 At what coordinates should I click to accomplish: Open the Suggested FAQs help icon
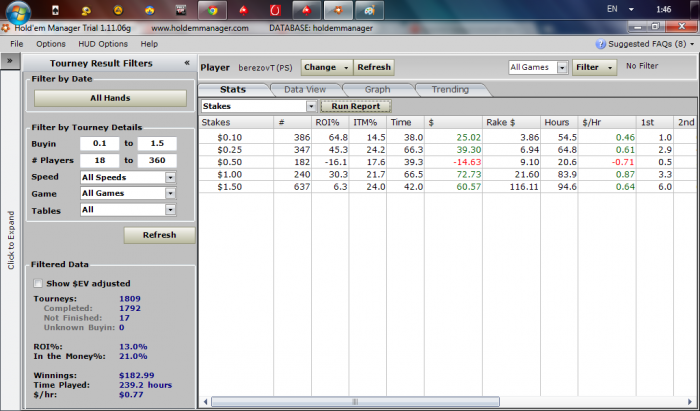coord(600,44)
